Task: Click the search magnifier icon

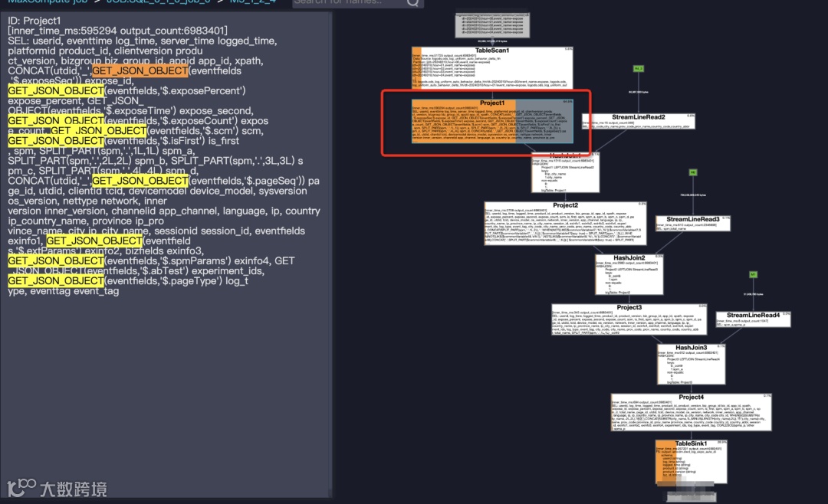Action: tap(413, 2)
